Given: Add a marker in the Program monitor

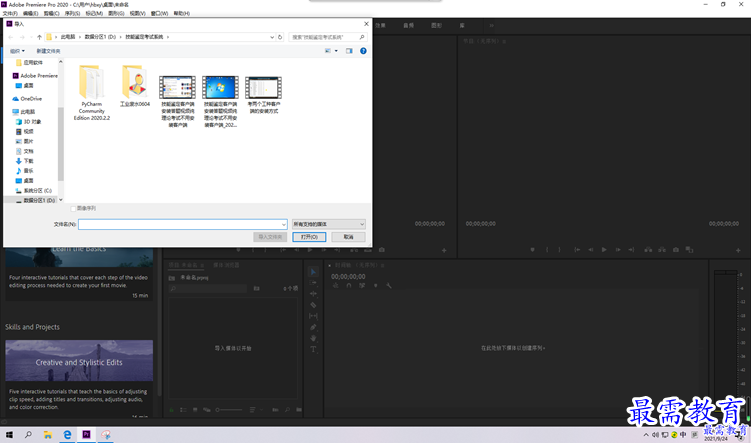Looking at the screenshot, I should click(532, 250).
